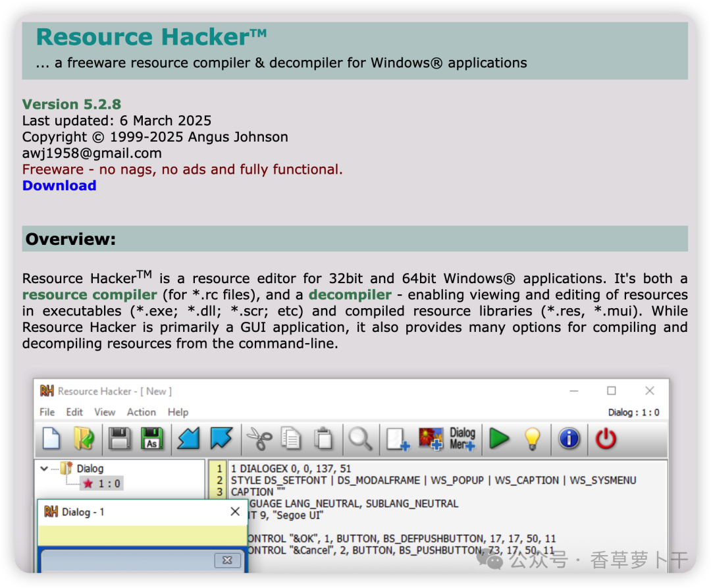Collapse the Dialog tree node chevron
Screen dimensions: 711x588
[44, 468]
